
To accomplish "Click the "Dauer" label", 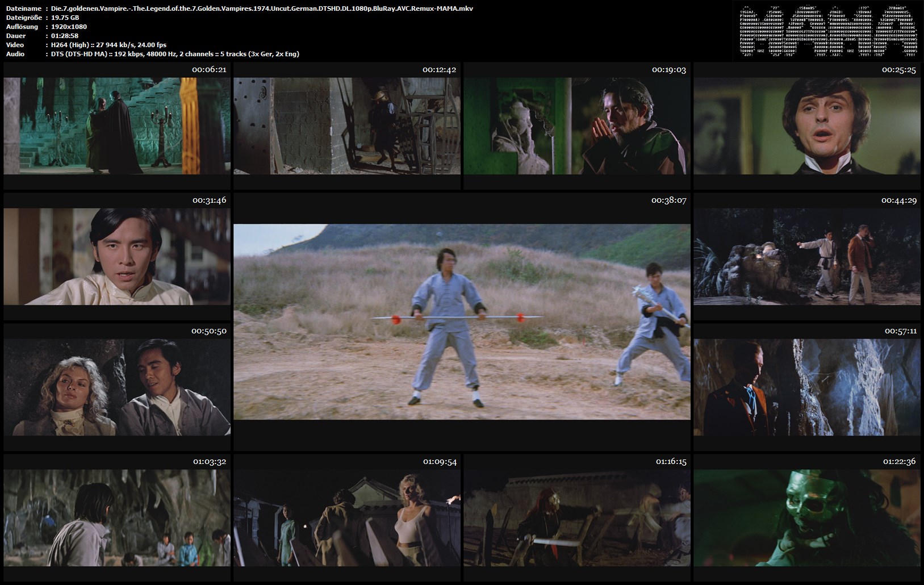I will point(15,36).
